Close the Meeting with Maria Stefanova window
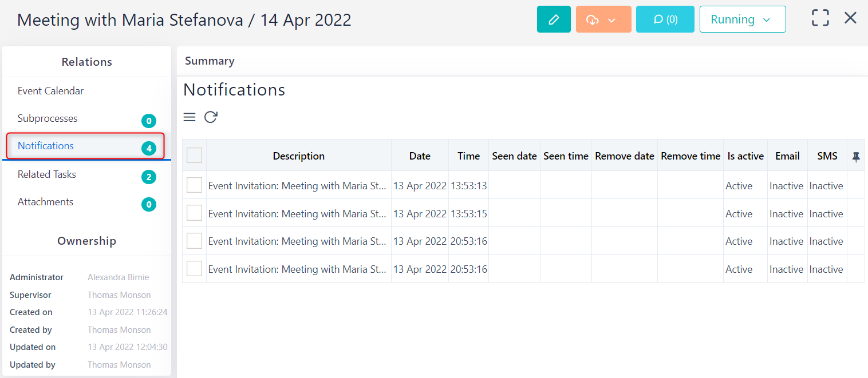Viewport: 868px width, 378px height. pos(851,18)
